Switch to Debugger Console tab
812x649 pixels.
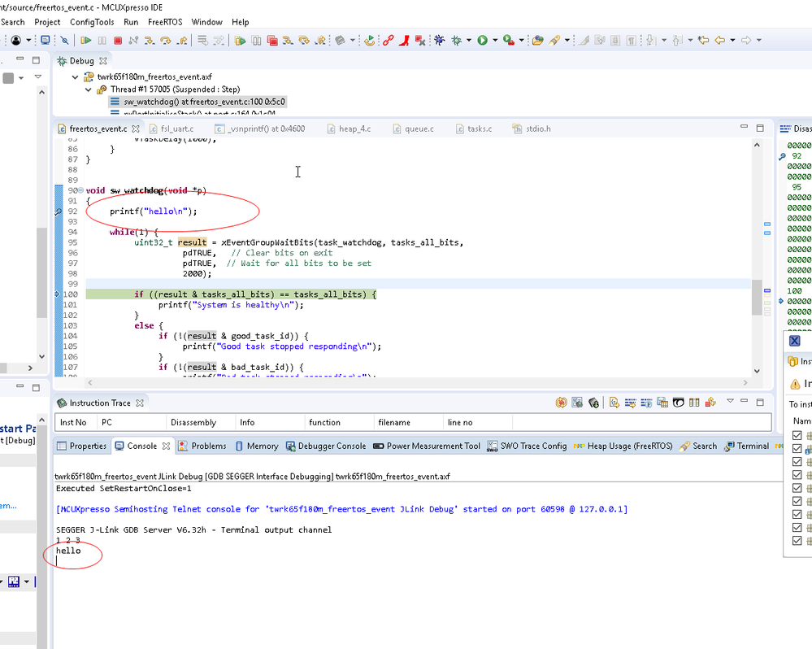[326, 446]
